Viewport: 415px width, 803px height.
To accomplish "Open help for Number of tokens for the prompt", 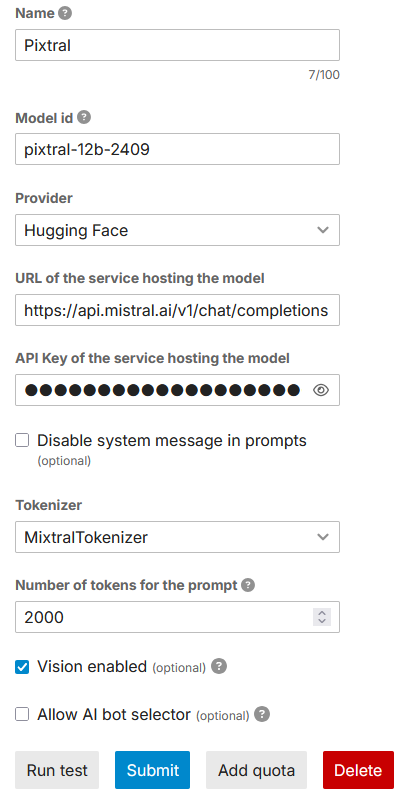I will pos(247,585).
